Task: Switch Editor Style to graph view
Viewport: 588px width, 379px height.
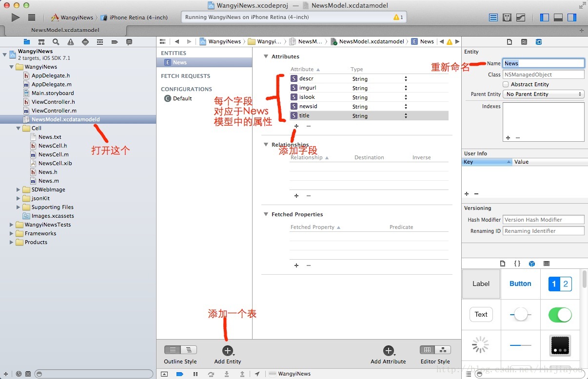Action: pyautogui.click(x=443, y=350)
